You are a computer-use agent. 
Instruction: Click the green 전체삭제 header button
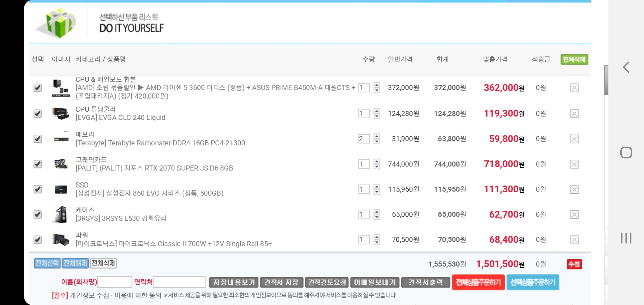[x=574, y=59]
